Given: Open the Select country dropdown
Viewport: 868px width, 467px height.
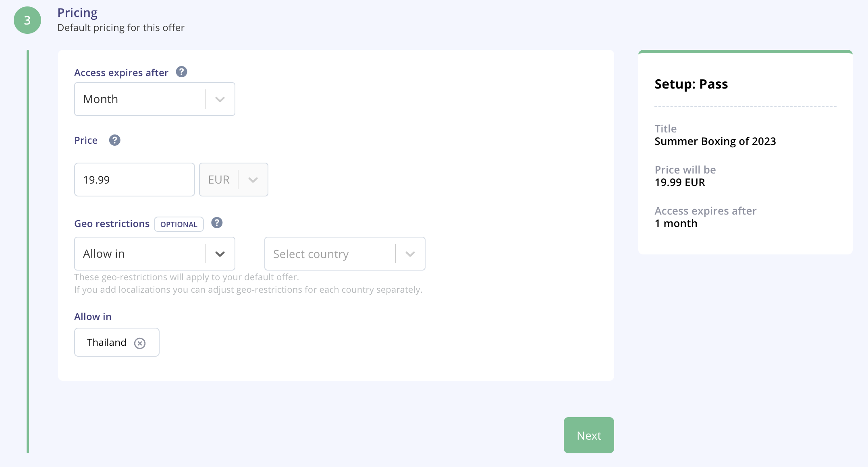Looking at the screenshot, I should tap(345, 254).
